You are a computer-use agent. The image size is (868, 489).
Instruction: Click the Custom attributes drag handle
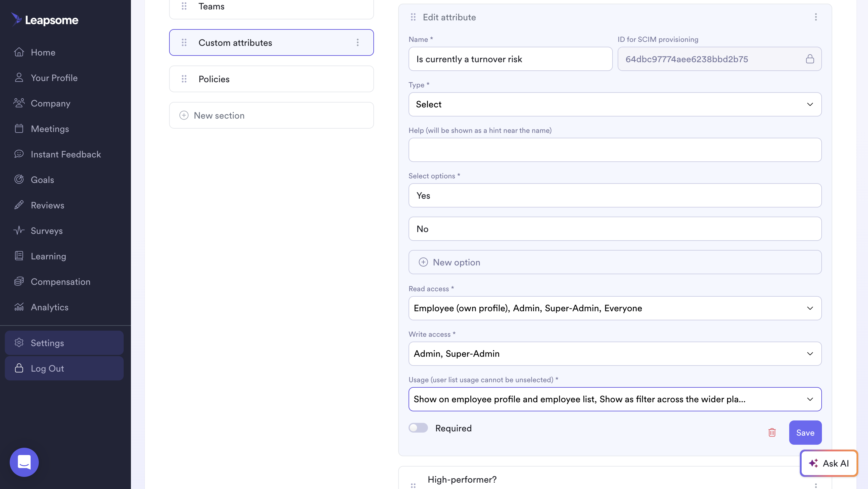coord(184,42)
